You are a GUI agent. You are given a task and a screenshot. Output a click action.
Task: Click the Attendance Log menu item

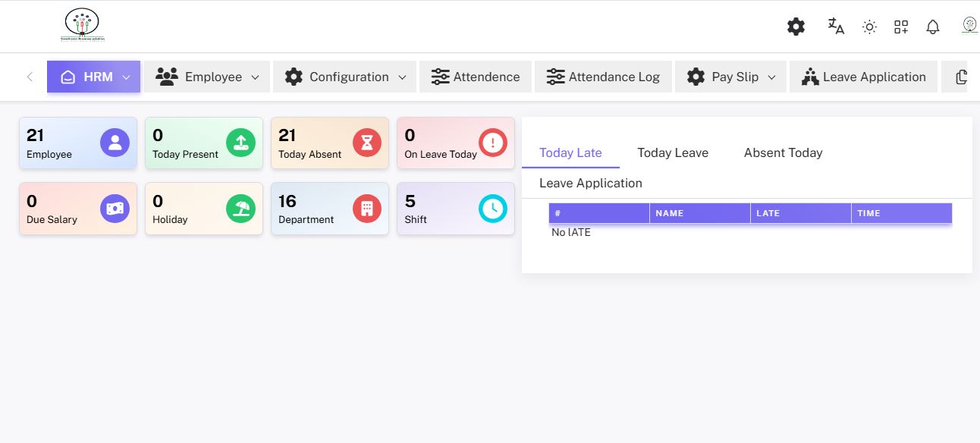click(x=604, y=77)
